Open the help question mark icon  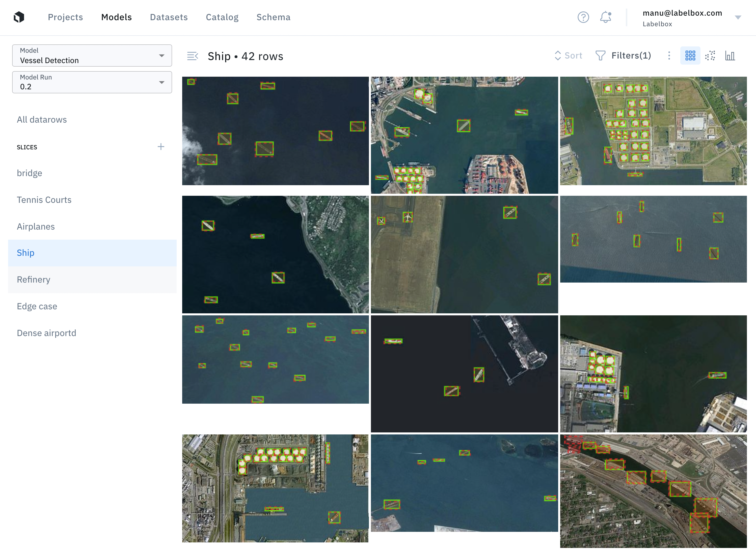tap(583, 17)
